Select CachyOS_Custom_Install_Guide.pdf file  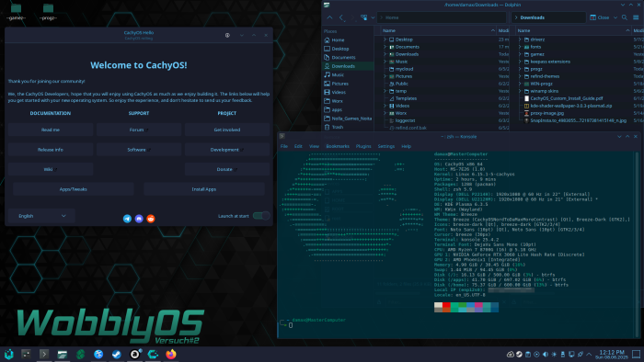pyautogui.click(x=567, y=98)
